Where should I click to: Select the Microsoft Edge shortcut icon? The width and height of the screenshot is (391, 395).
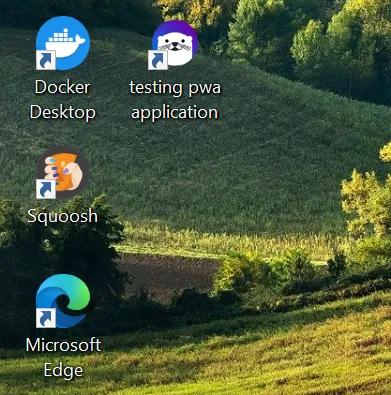63,301
